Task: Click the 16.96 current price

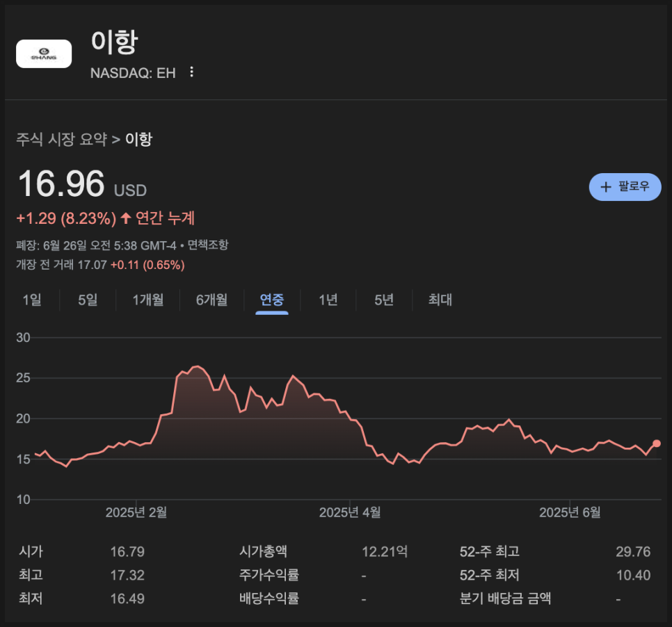Action: point(61,184)
